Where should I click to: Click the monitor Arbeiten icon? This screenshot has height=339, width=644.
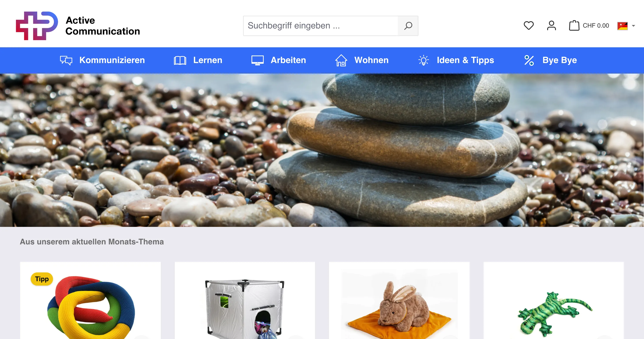pyautogui.click(x=258, y=60)
